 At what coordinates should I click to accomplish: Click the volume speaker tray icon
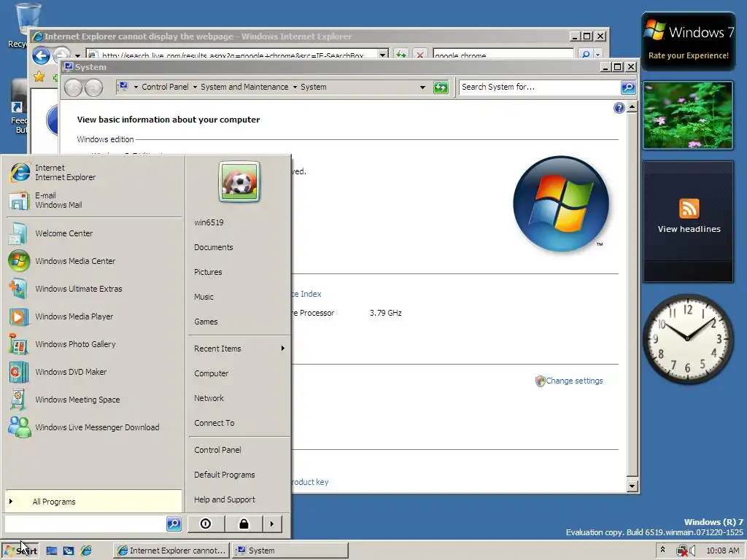pyautogui.click(x=692, y=551)
